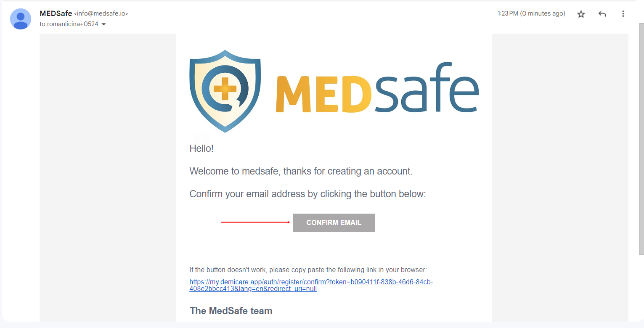The width and height of the screenshot is (644, 328).
Task: Click the reply arrow icon
Action: coord(602,14)
